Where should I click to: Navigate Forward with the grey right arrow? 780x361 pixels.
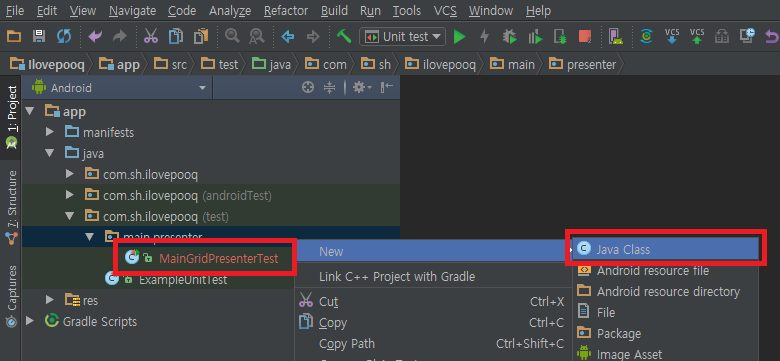pyautogui.click(x=313, y=37)
